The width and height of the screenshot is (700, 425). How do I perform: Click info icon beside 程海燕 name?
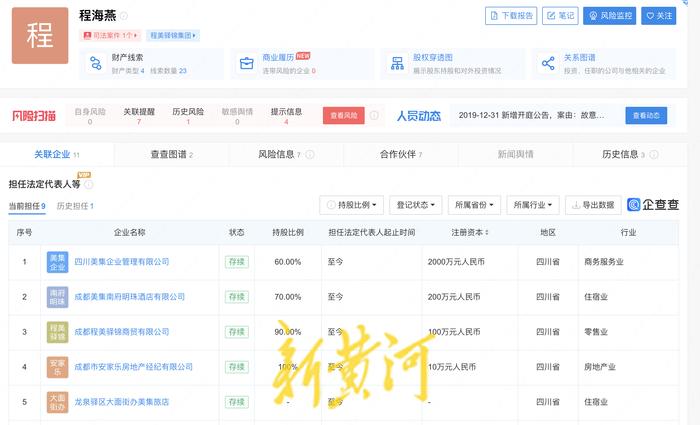[124, 16]
